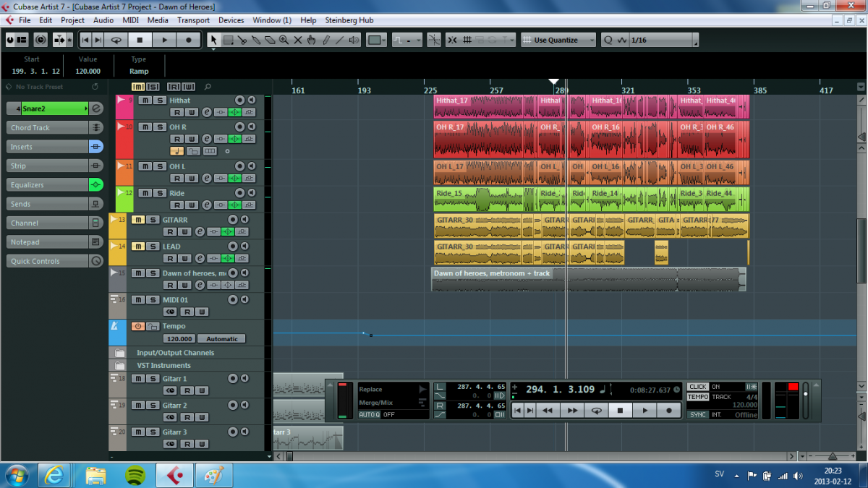Click transport panel Fast Forward button
Screen dimensions: 868x488
click(572, 411)
